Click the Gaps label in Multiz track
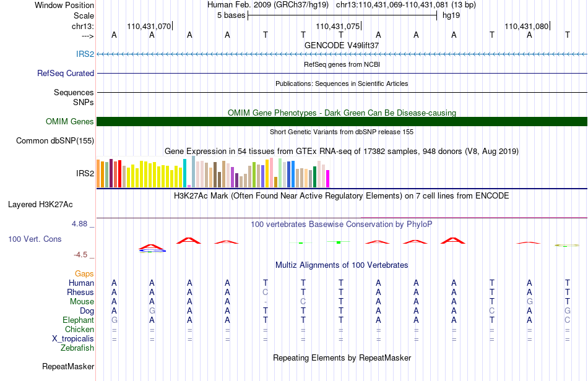This screenshot has width=588, height=381. coord(84,274)
